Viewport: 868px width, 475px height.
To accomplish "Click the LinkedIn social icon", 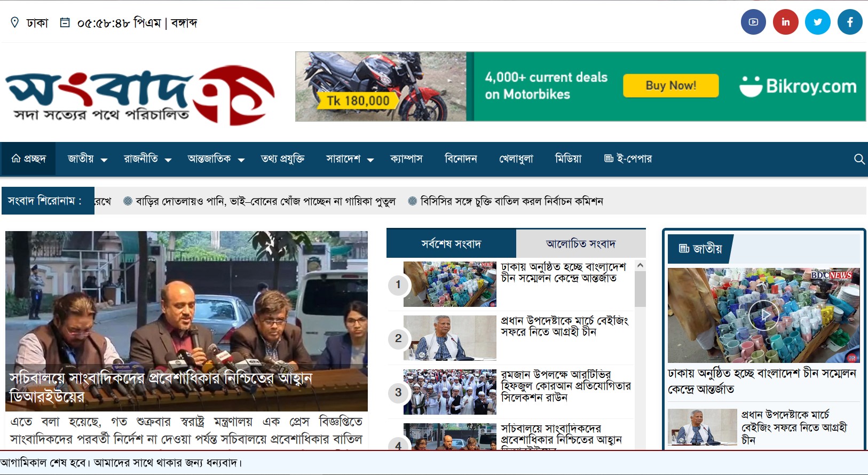I will 785,22.
